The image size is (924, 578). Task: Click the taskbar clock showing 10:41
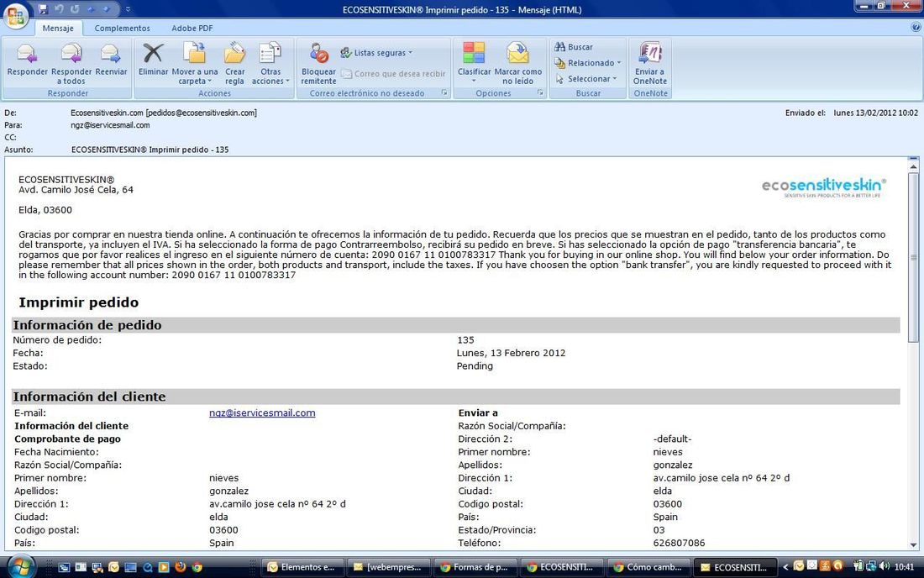click(904, 567)
